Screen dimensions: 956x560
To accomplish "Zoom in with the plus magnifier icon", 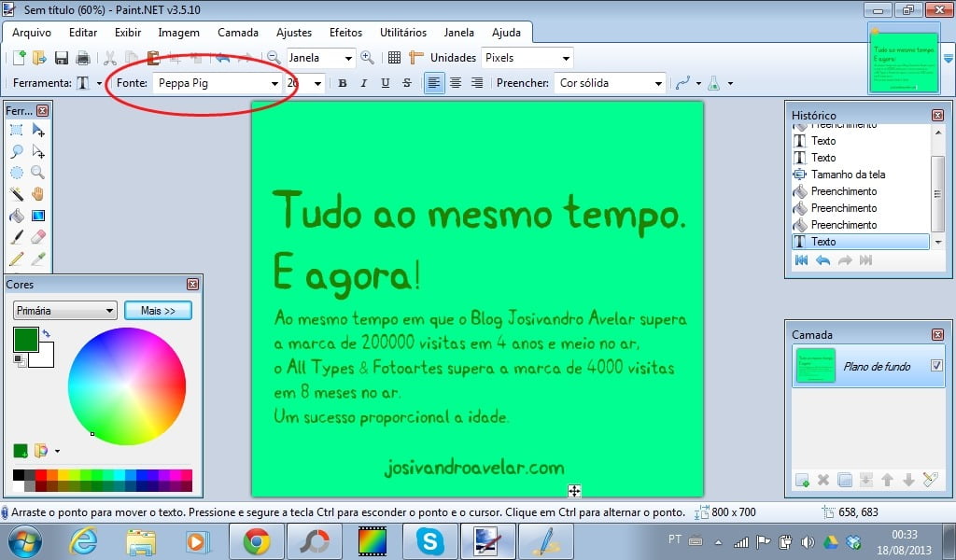I will pos(367,58).
